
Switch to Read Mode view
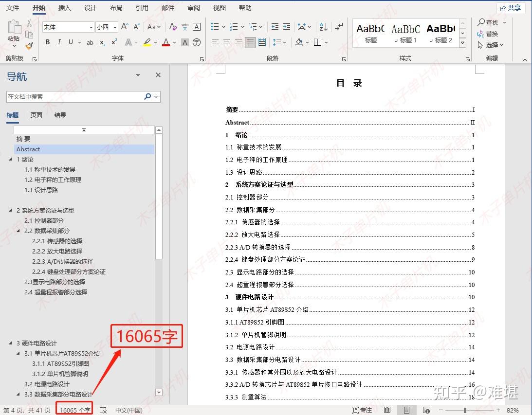387,410
